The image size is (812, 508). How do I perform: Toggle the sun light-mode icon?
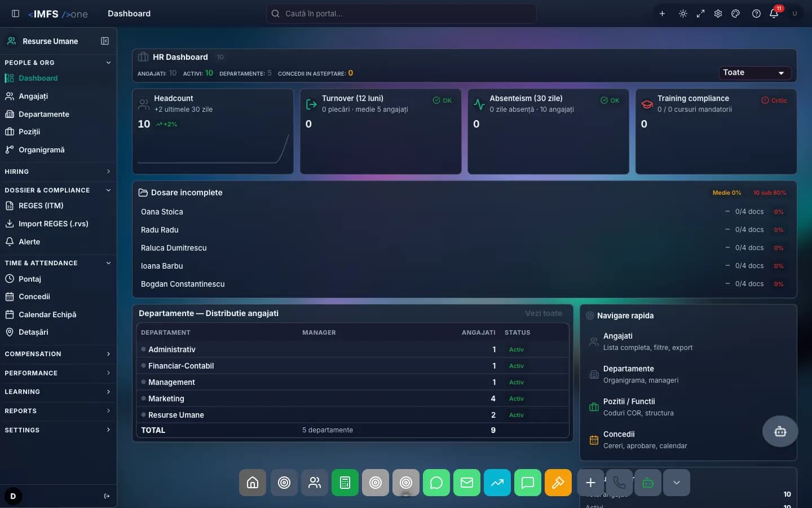coord(683,14)
